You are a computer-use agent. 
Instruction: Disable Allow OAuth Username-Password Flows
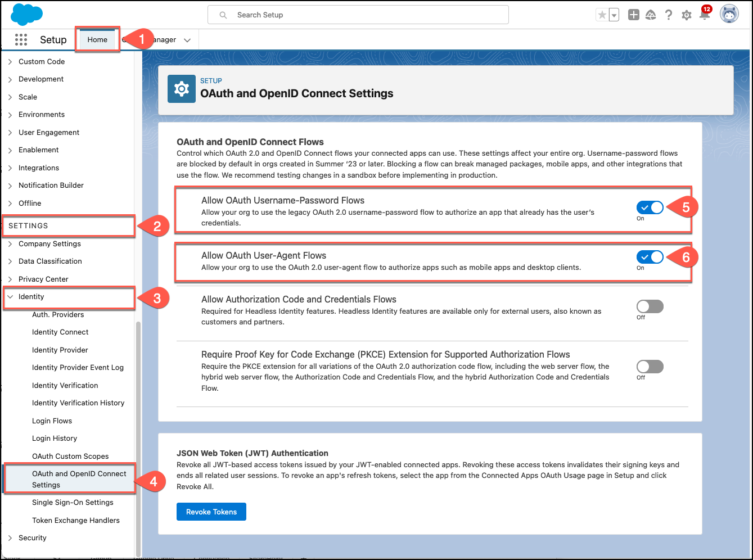[x=650, y=207]
